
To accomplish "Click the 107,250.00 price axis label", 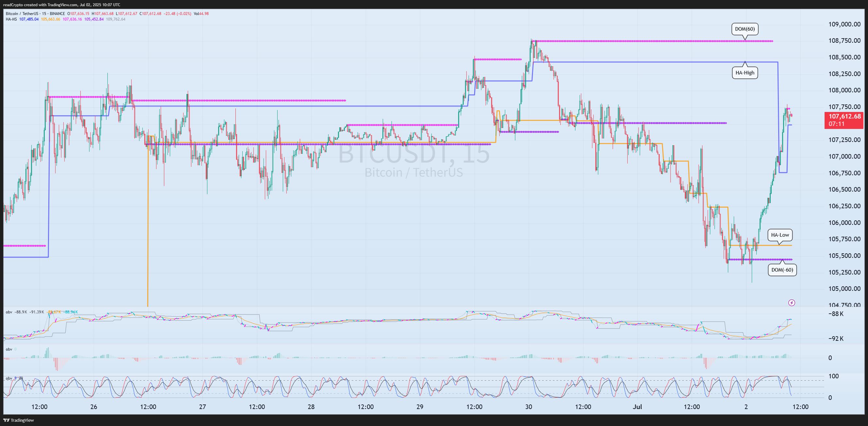I will (x=844, y=140).
